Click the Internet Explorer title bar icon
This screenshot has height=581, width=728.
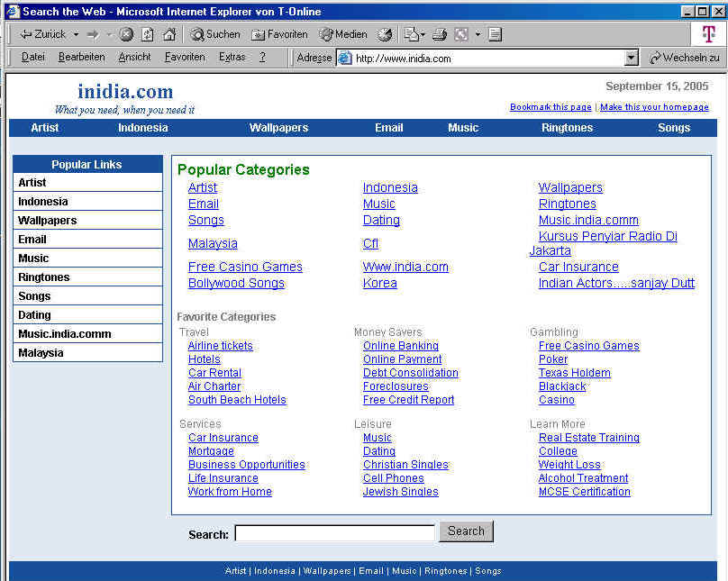[x=13, y=11]
